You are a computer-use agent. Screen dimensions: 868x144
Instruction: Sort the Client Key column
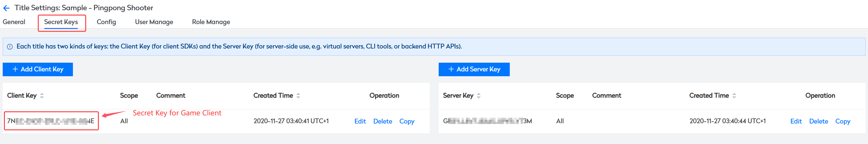tap(42, 96)
